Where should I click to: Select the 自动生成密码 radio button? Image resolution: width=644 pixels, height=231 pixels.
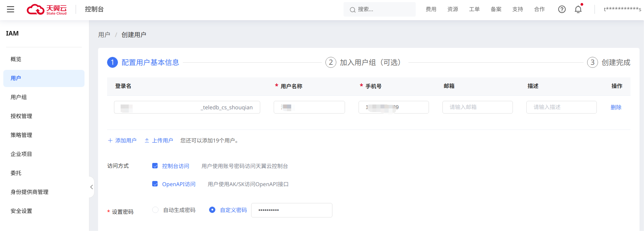point(155,210)
